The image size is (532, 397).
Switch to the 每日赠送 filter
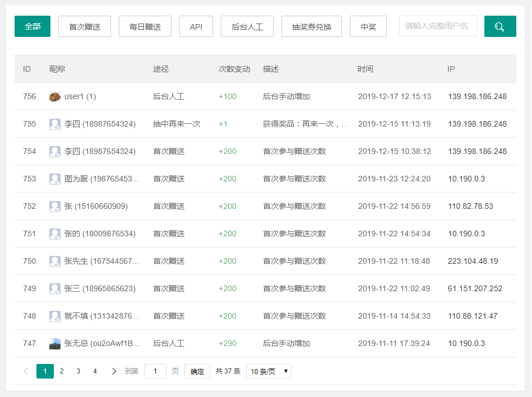coord(145,26)
